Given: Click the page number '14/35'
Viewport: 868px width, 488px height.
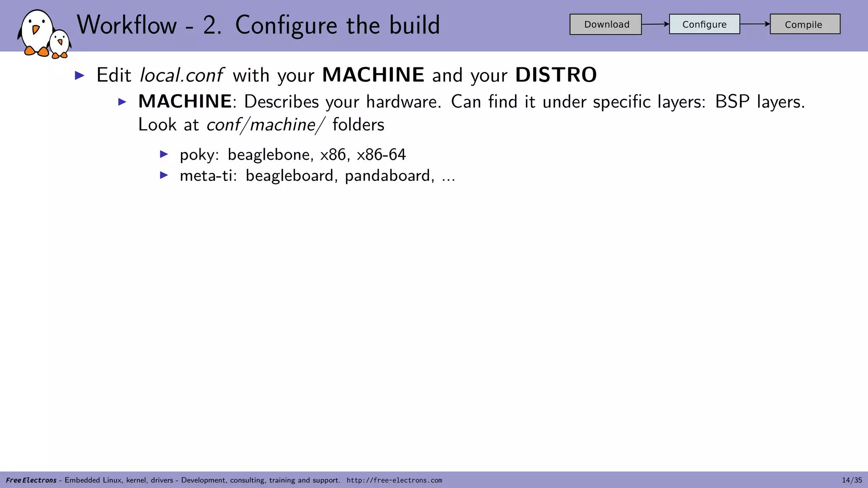Looking at the screenshot, I should point(851,480).
